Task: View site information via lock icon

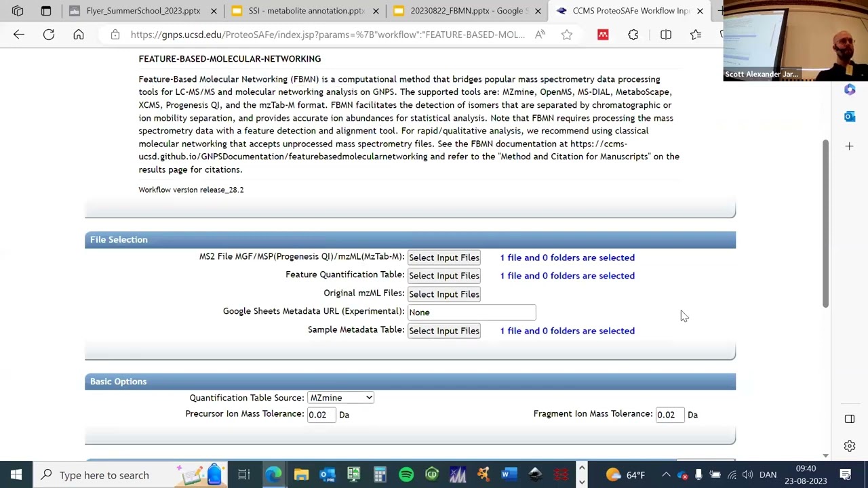Action: tap(115, 35)
